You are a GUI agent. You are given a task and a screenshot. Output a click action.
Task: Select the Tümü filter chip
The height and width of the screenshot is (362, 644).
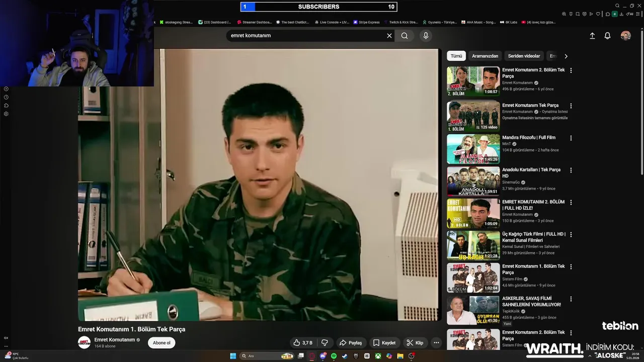click(456, 56)
